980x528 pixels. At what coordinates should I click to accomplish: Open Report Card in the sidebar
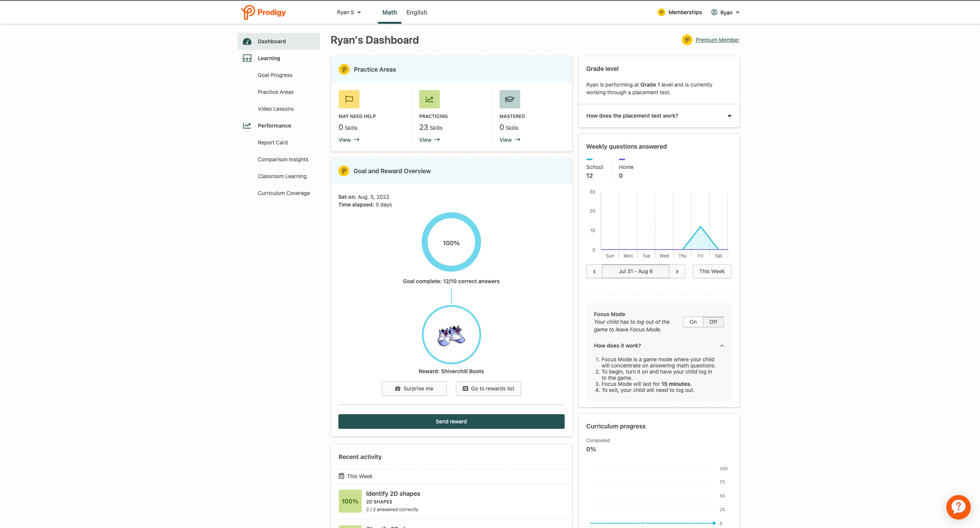(x=273, y=143)
